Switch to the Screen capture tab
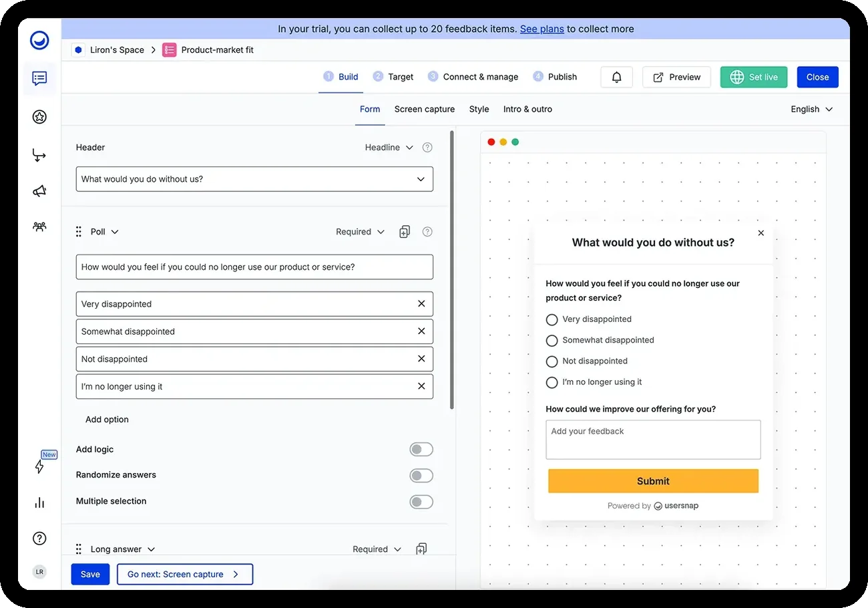868x608 pixels. tap(425, 110)
